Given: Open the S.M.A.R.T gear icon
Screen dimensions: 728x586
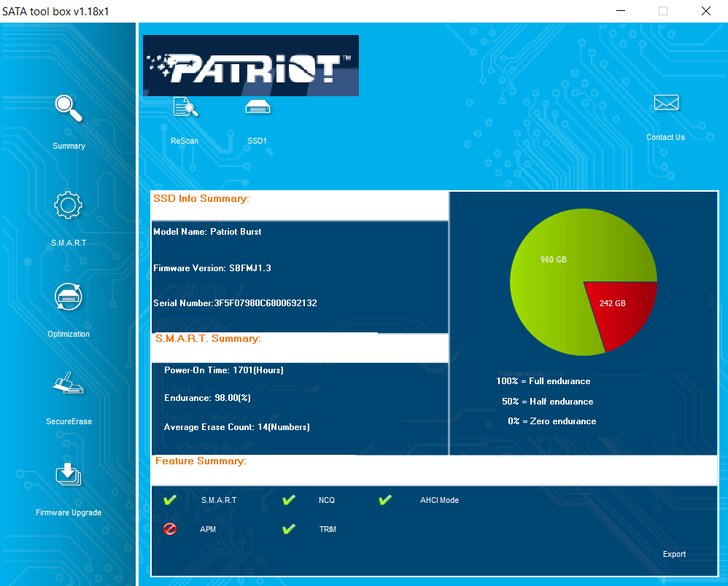Looking at the screenshot, I should (x=69, y=205).
